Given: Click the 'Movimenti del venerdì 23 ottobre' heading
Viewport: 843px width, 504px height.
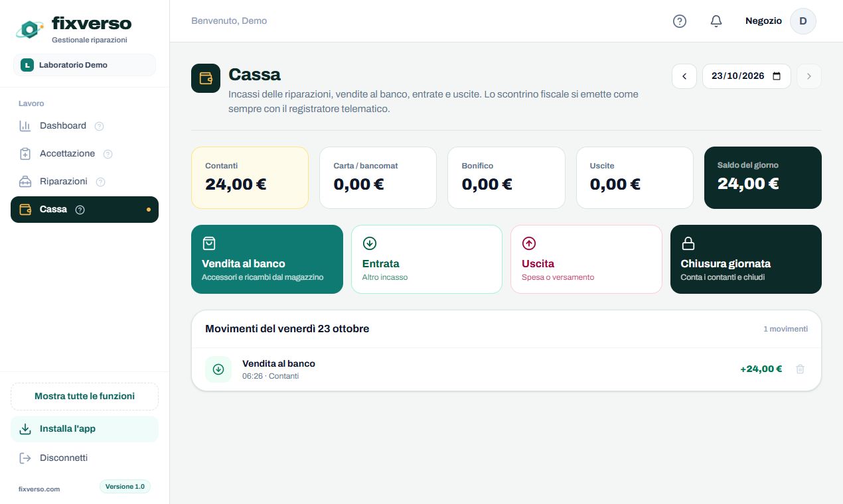Looking at the screenshot, I should click(x=287, y=329).
